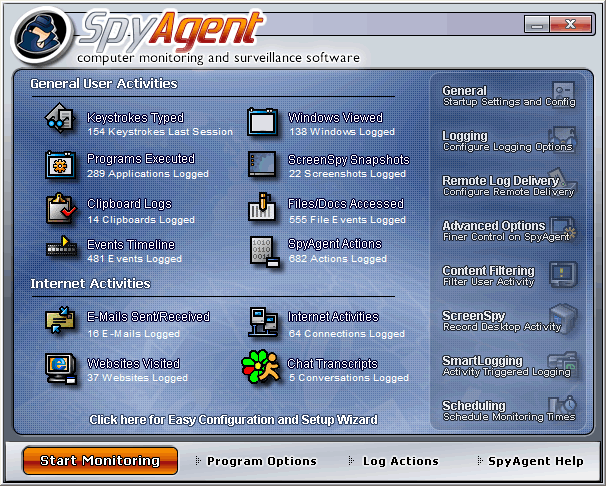
Task: Open ScreenSpy Record Desktop Activity
Action: click(x=502, y=321)
